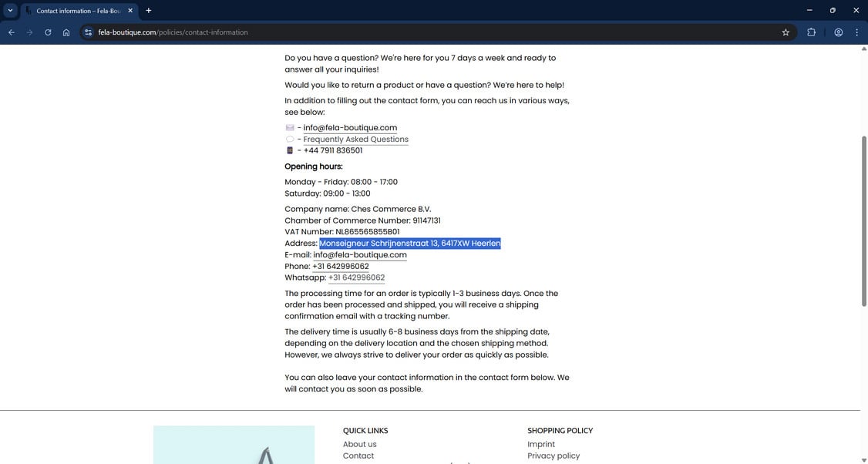Reload the current page

48,32
